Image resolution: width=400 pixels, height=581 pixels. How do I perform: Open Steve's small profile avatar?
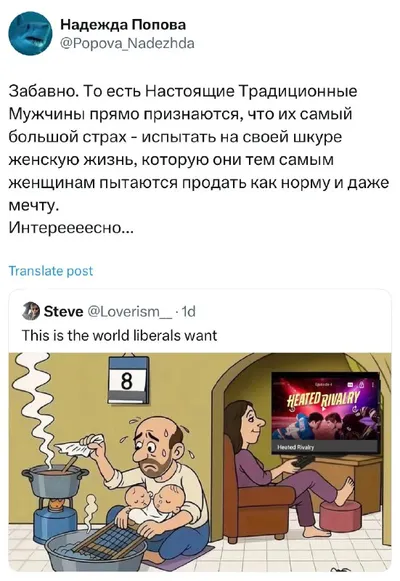(x=31, y=311)
